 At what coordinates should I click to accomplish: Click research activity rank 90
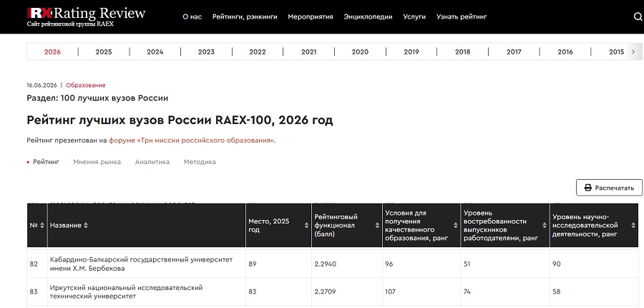click(x=557, y=264)
